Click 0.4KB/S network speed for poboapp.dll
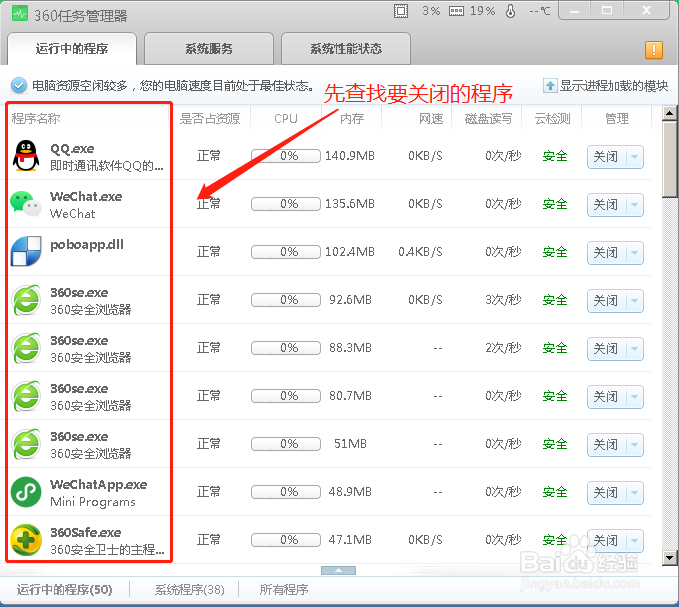Viewport: 679px width, 607px height. [x=420, y=252]
